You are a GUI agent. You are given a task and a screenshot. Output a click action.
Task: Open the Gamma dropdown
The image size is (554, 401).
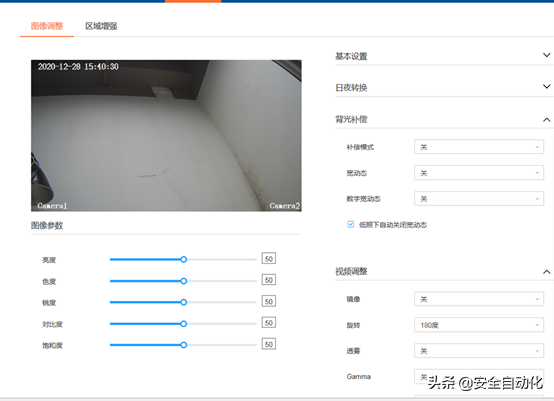tap(479, 377)
